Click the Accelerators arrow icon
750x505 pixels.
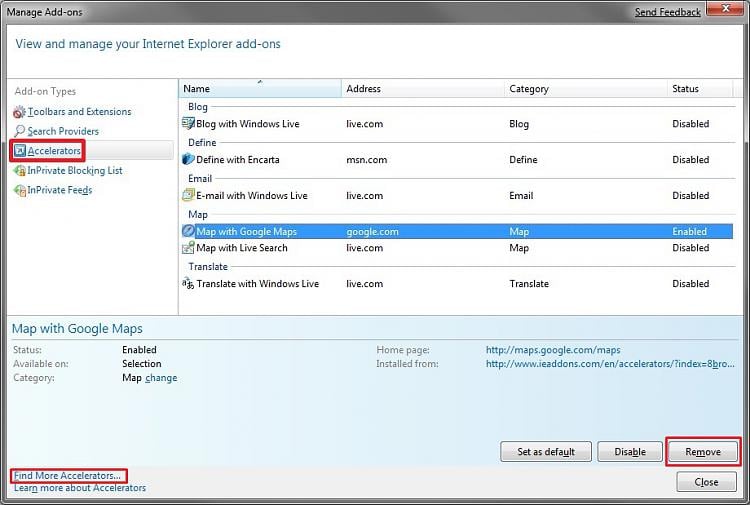20,151
